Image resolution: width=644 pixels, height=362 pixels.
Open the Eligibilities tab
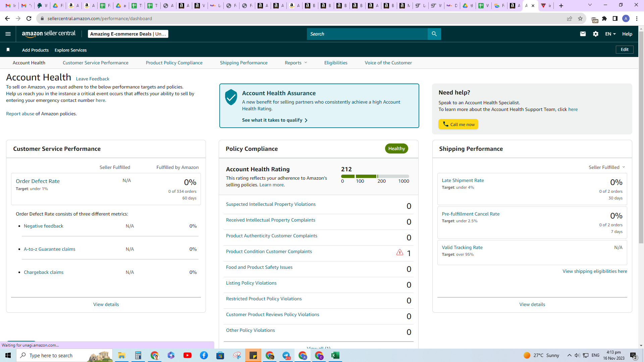point(336,63)
